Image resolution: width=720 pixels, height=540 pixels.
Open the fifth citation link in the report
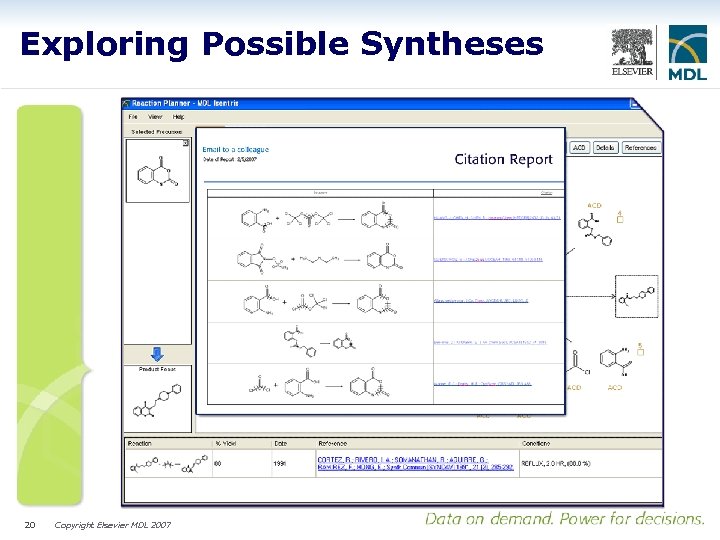click(482, 384)
